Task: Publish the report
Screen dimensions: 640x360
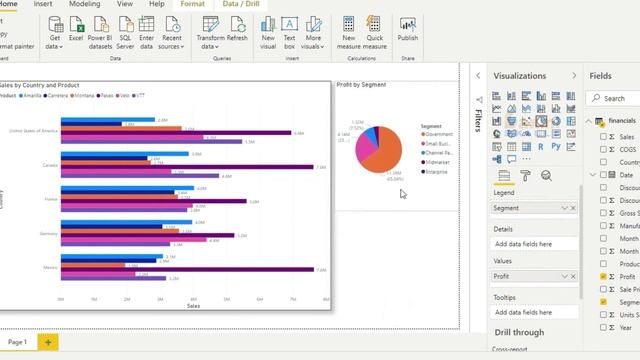Action: pos(408,29)
